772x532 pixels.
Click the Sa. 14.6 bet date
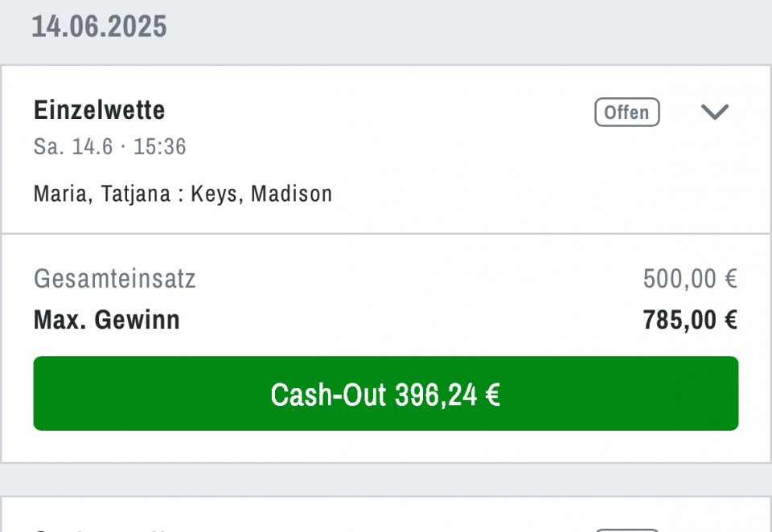[73, 146]
